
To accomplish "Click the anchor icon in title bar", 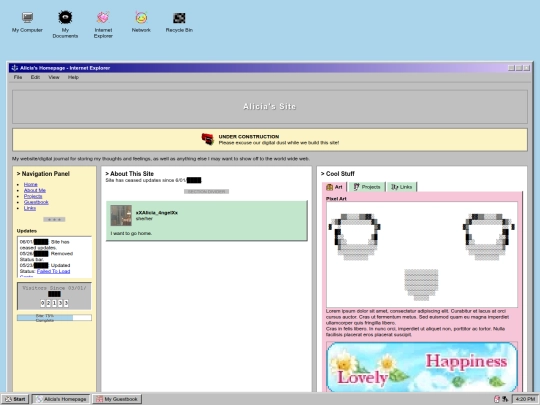I will coord(14,68).
